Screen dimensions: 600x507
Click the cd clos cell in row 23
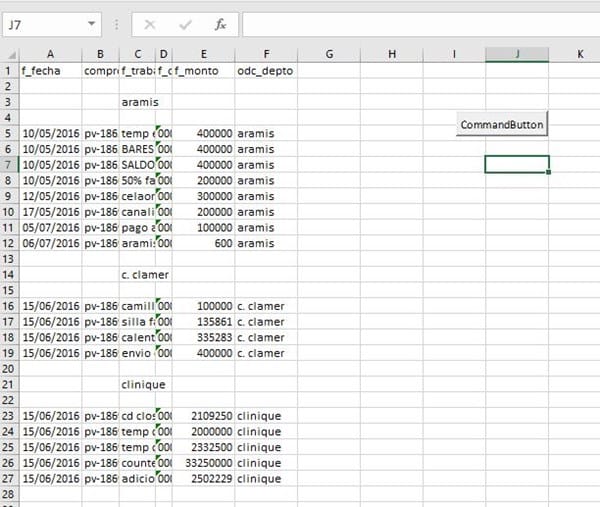pos(137,416)
